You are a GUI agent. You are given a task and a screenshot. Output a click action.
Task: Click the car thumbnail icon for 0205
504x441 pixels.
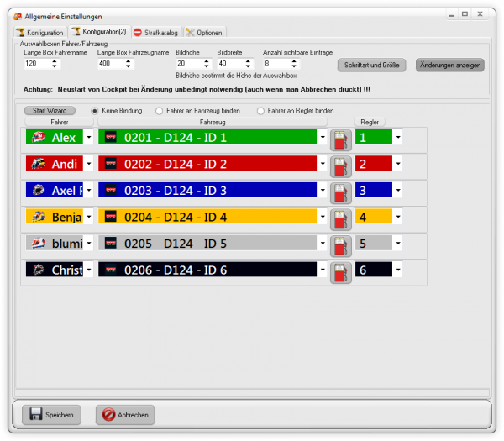coord(110,244)
